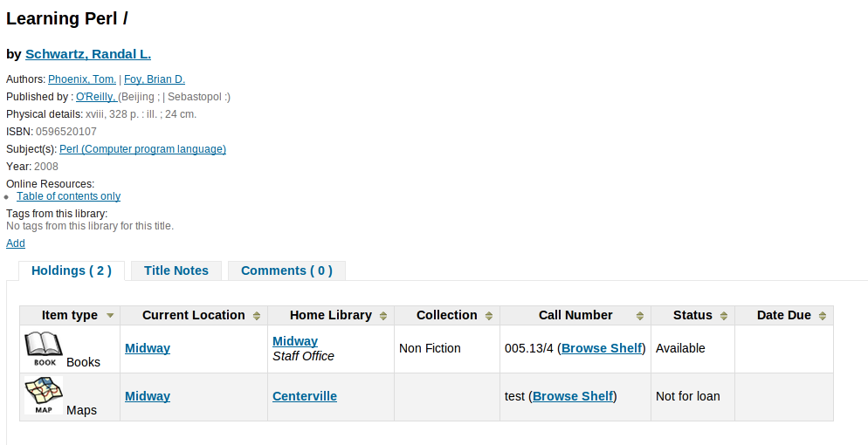Sort by Date Due column arrows
Viewport: 868px width, 445px height.
tap(823, 316)
